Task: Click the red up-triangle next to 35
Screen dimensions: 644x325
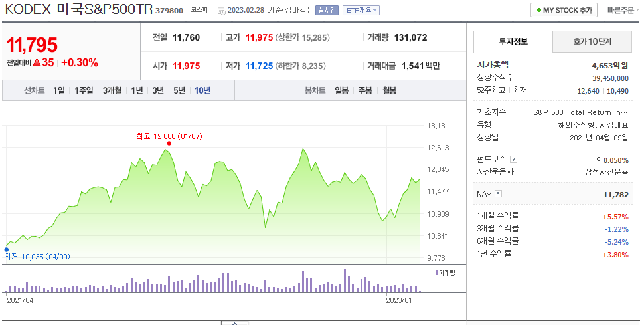Action: (37, 62)
